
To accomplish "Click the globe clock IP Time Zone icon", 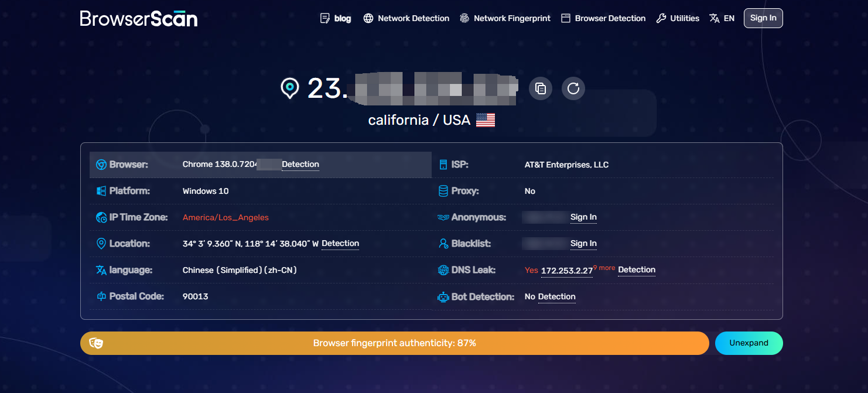I will (101, 217).
